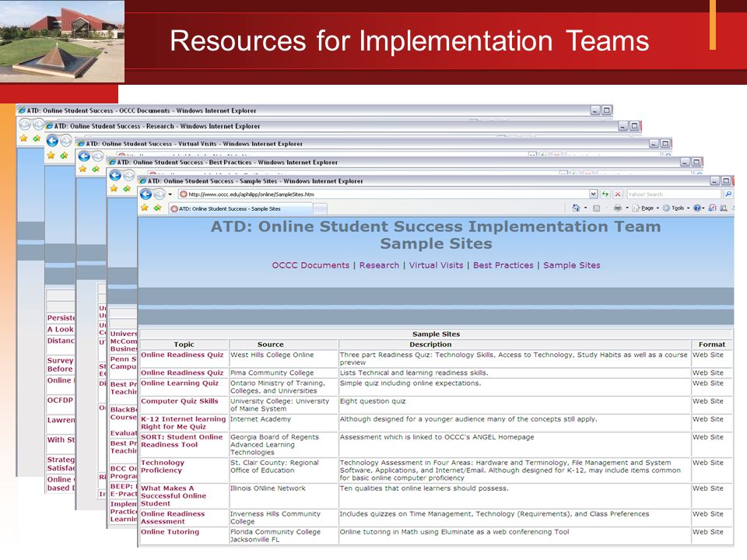Viewport: 747px width, 560px height.
Task: Open What Makes A Successful Online Student
Action: [x=174, y=495]
